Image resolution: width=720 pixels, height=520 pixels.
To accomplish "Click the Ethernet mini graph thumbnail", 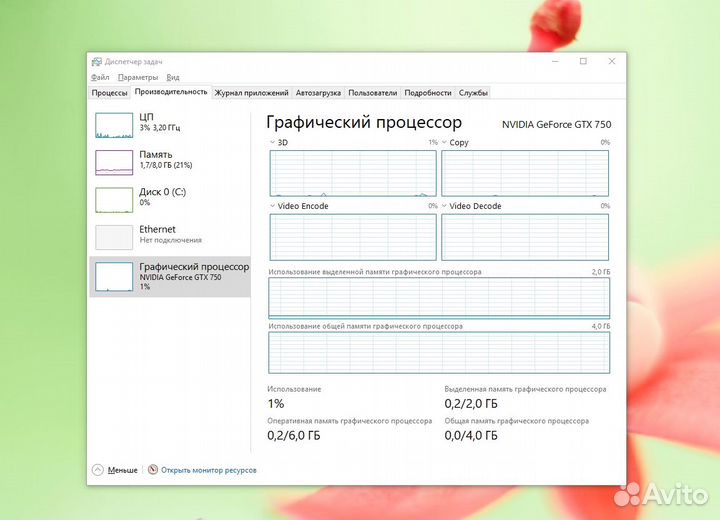I will (x=114, y=237).
